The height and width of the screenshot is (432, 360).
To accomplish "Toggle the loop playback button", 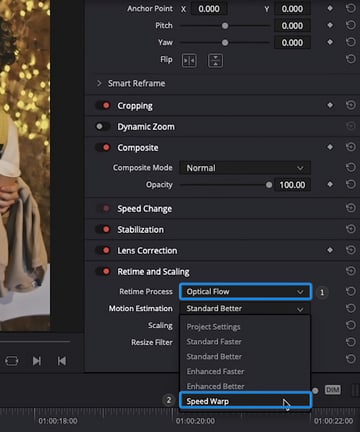I will click(x=12, y=361).
